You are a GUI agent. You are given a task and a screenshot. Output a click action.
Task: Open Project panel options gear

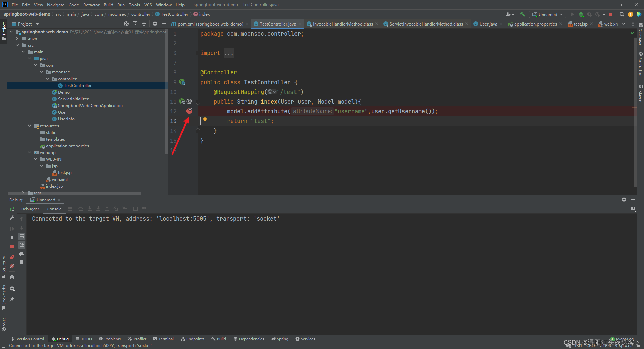point(155,24)
